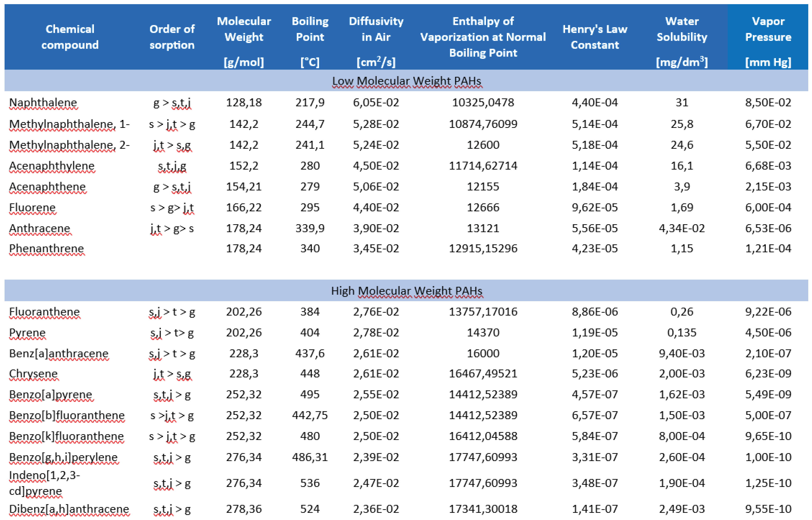Click the Henry's Law Constant header

[595, 37]
